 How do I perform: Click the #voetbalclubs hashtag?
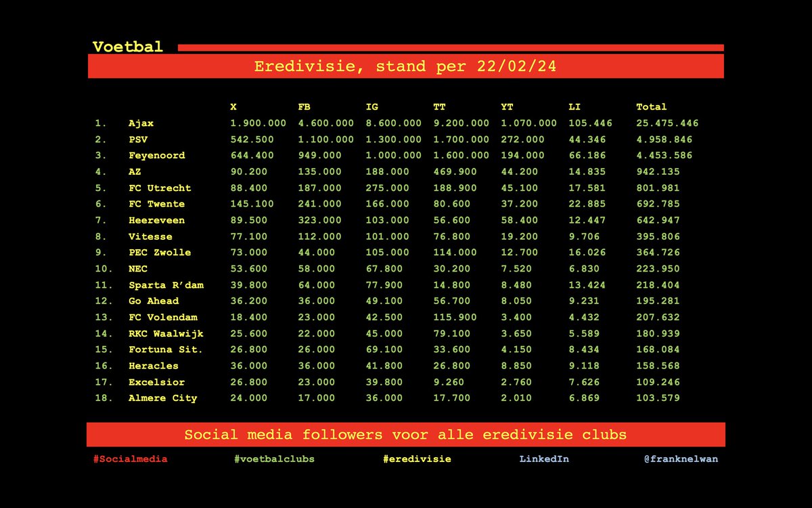coord(274,459)
